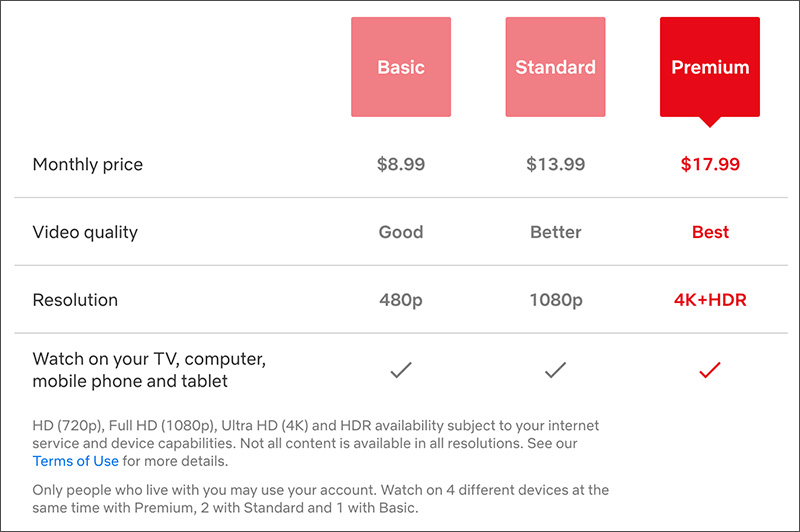
Task: Click the Standard plan device checkmark
Action: 556,370
